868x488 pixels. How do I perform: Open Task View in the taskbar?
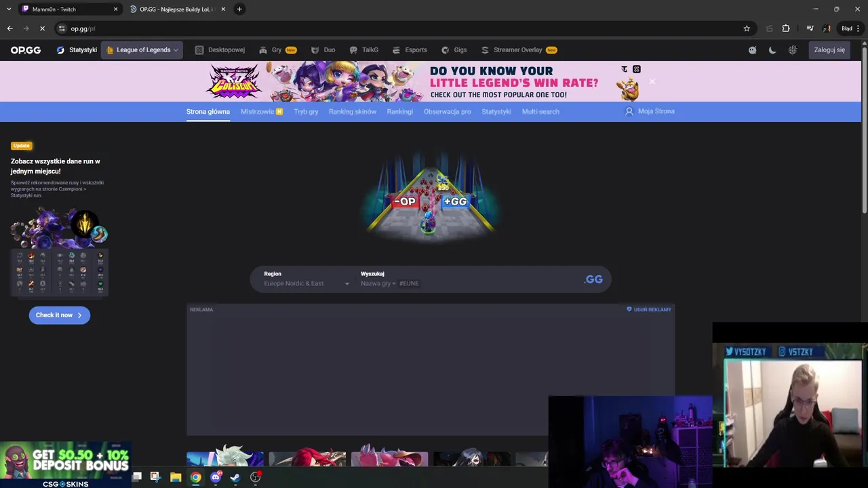(x=136, y=477)
